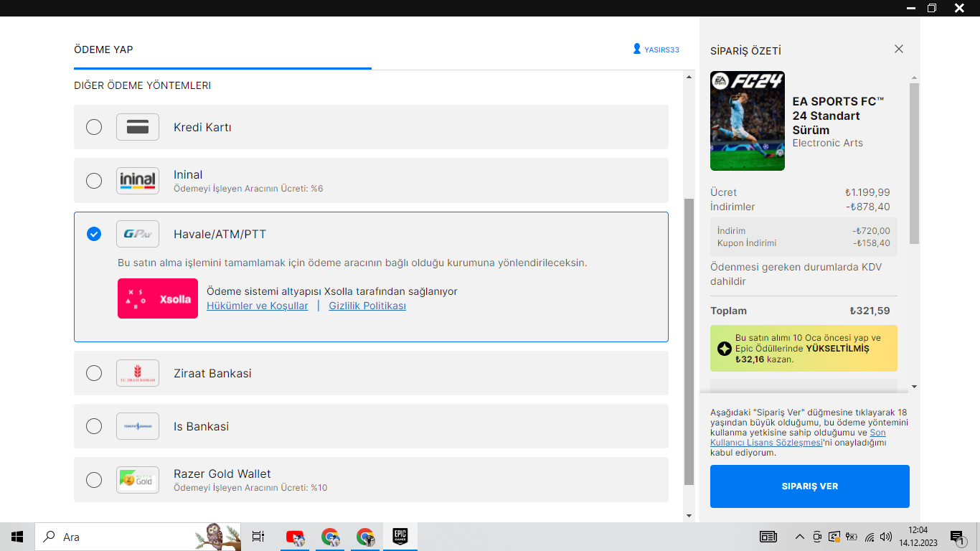Click the Epic Rewards star icon

coord(725,349)
